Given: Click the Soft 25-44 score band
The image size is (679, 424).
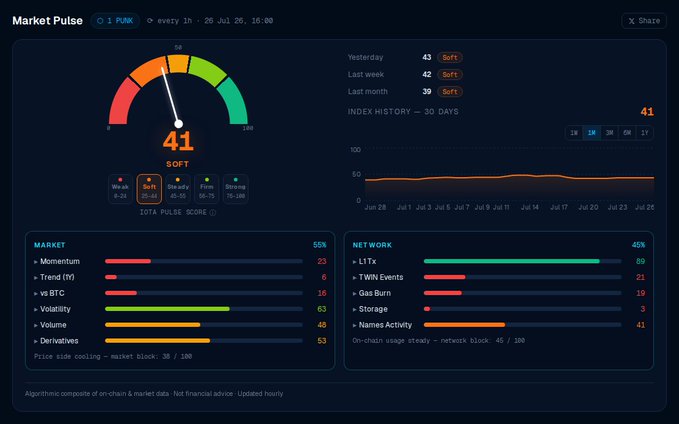Looking at the screenshot, I should pos(149,189).
